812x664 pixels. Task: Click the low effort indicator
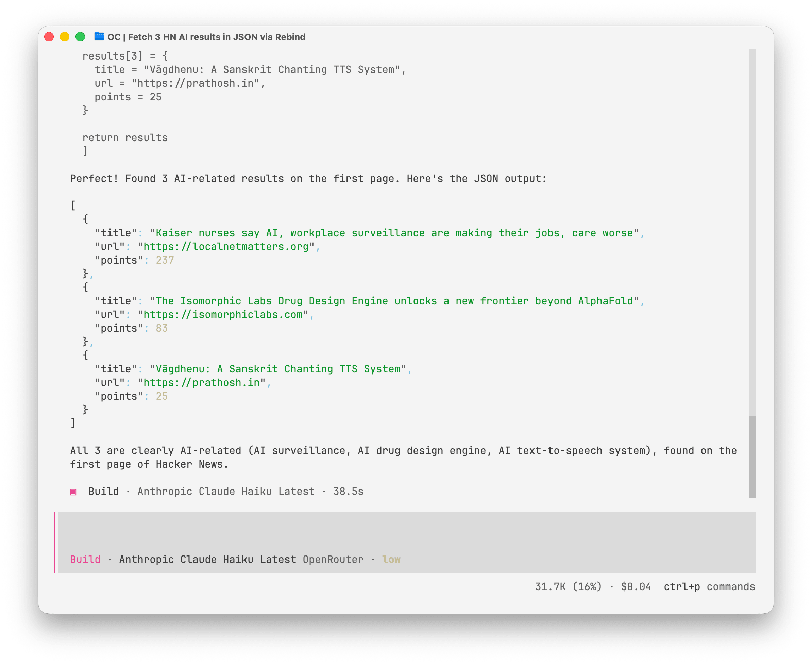(x=391, y=560)
